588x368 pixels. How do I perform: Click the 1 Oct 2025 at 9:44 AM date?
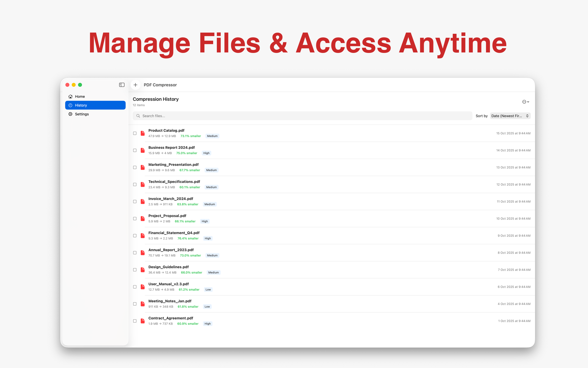tap(514, 321)
